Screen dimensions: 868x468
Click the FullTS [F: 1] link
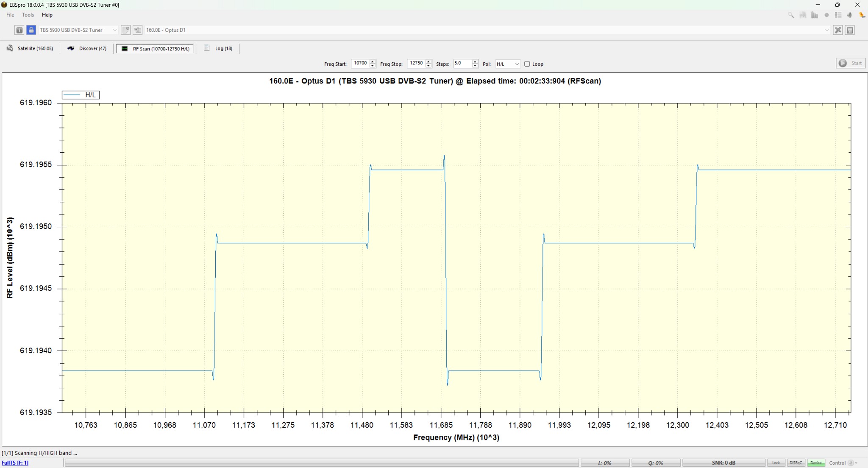[x=15, y=463]
